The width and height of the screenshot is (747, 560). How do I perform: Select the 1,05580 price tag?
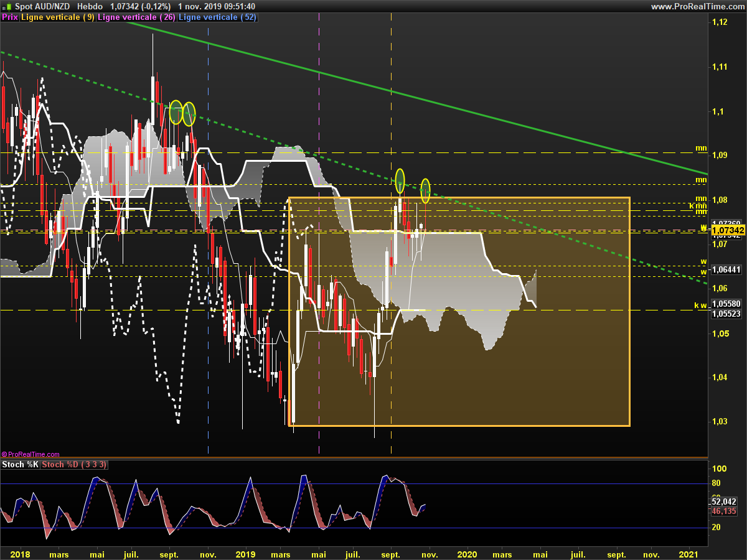point(726,304)
